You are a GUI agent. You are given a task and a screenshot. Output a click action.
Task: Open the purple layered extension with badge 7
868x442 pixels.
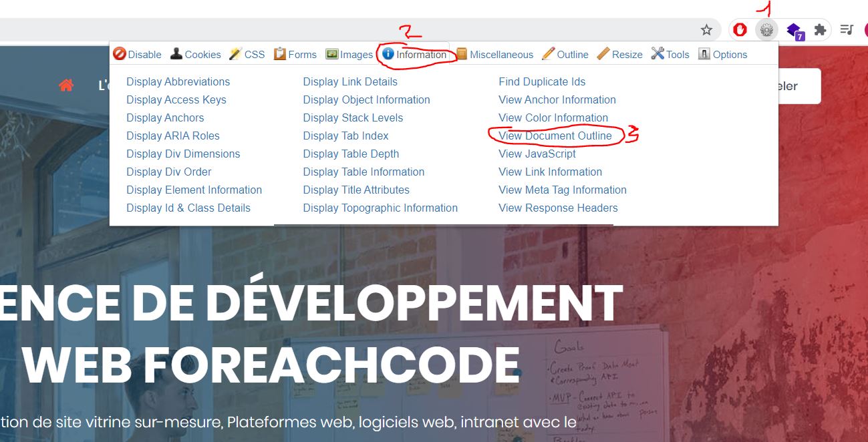pyautogui.click(x=794, y=30)
